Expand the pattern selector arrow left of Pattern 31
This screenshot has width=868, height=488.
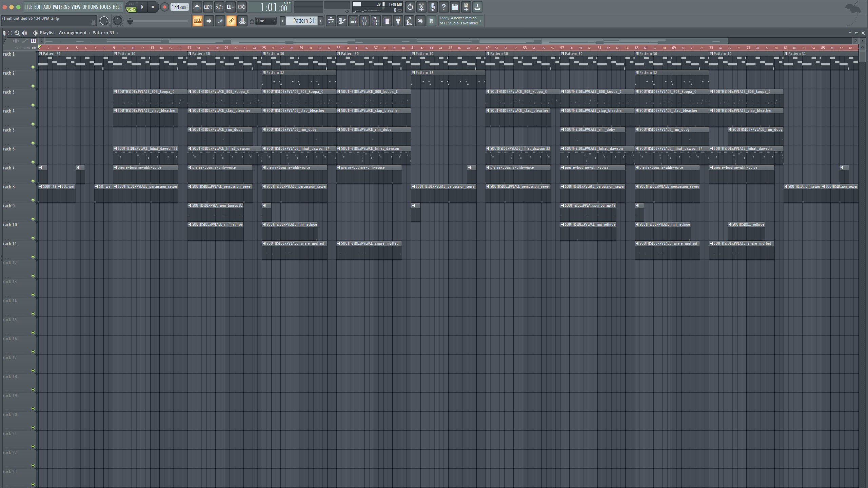click(282, 21)
